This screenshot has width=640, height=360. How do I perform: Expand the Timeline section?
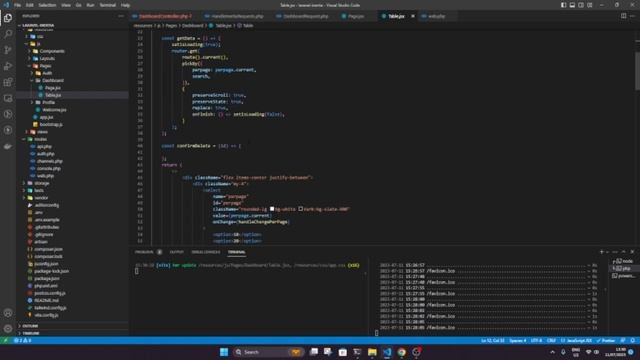(30, 333)
